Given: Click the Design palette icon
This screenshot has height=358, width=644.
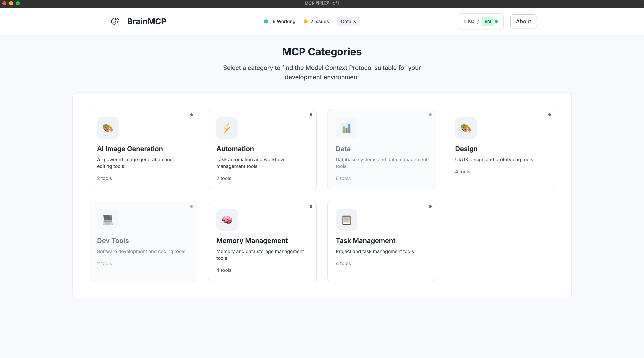Looking at the screenshot, I should click(x=466, y=128).
